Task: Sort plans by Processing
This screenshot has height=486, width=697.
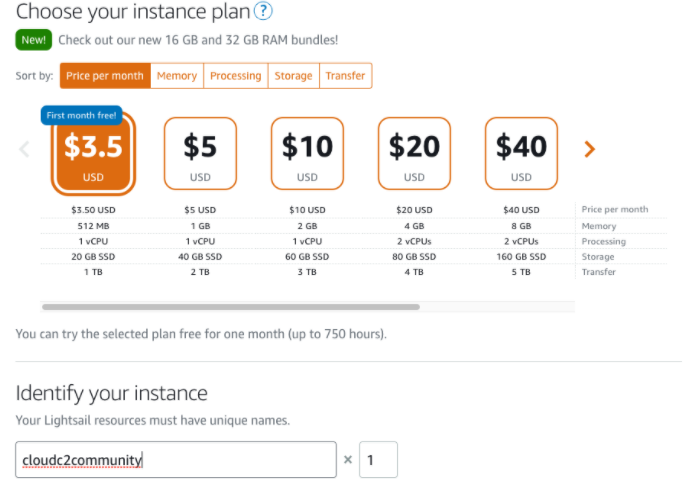Action: point(236,76)
